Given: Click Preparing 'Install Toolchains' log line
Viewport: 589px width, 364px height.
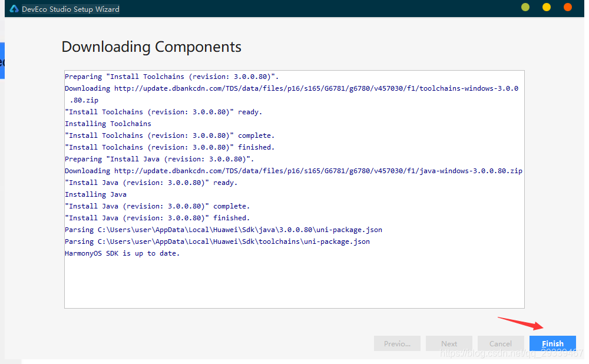Looking at the screenshot, I should 171,77.
